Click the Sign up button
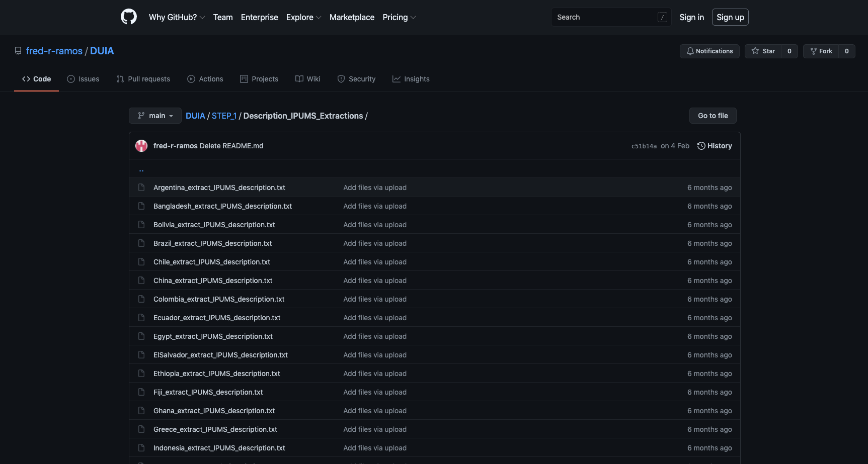This screenshot has height=464, width=868. click(x=730, y=17)
